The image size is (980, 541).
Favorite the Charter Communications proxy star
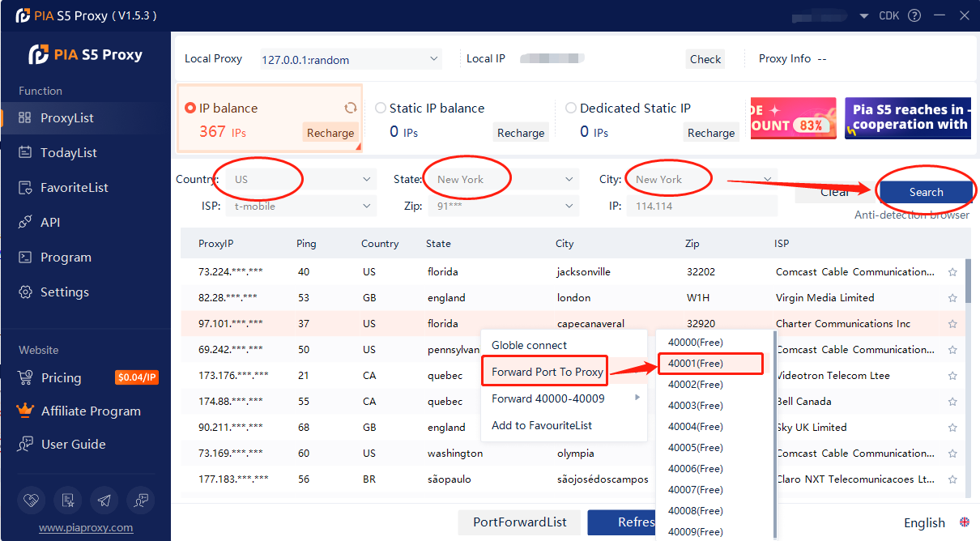[952, 324]
